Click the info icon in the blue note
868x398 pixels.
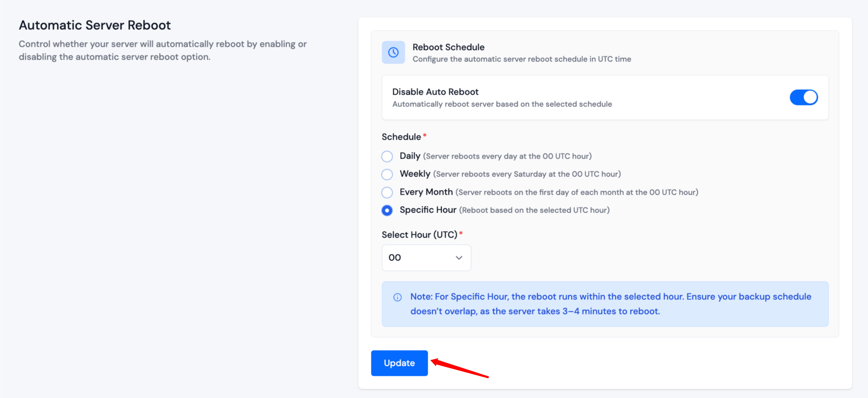click(x=397, y=297)
